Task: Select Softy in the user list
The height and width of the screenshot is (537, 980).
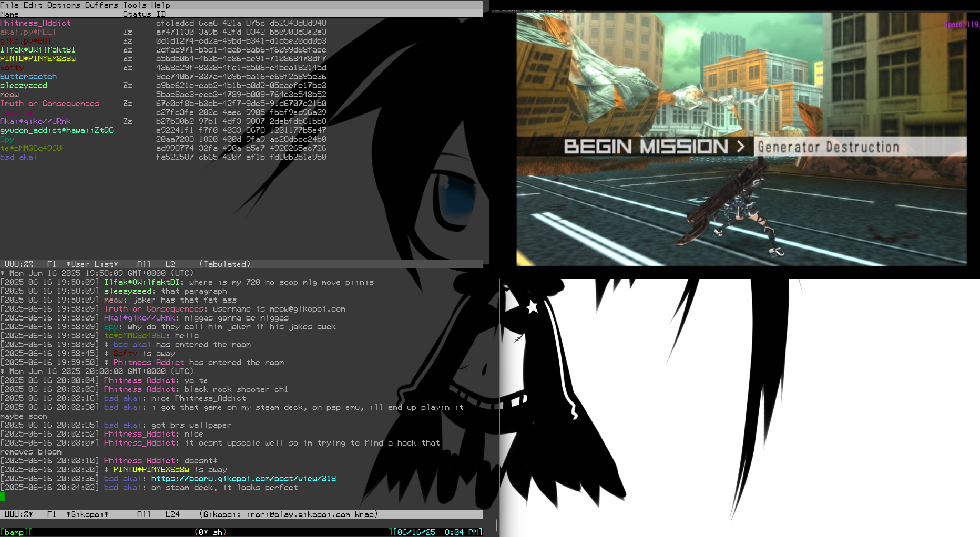Action: [12, 68]
